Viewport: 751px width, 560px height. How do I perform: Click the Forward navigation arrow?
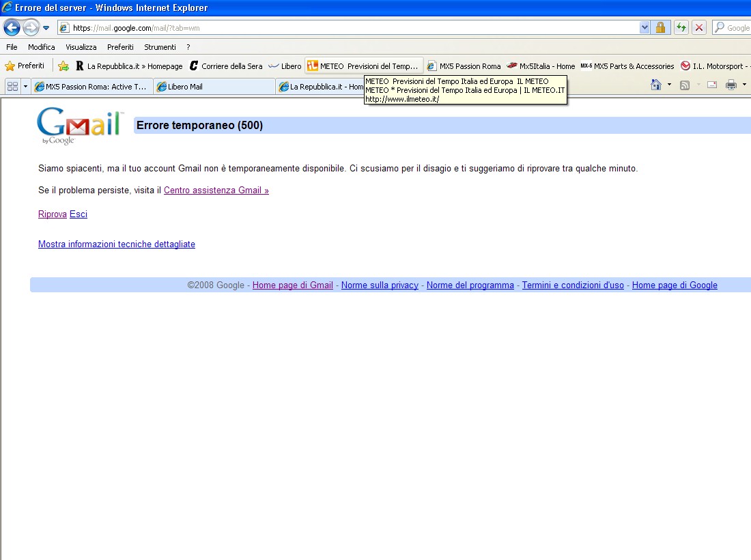(31, 28)
